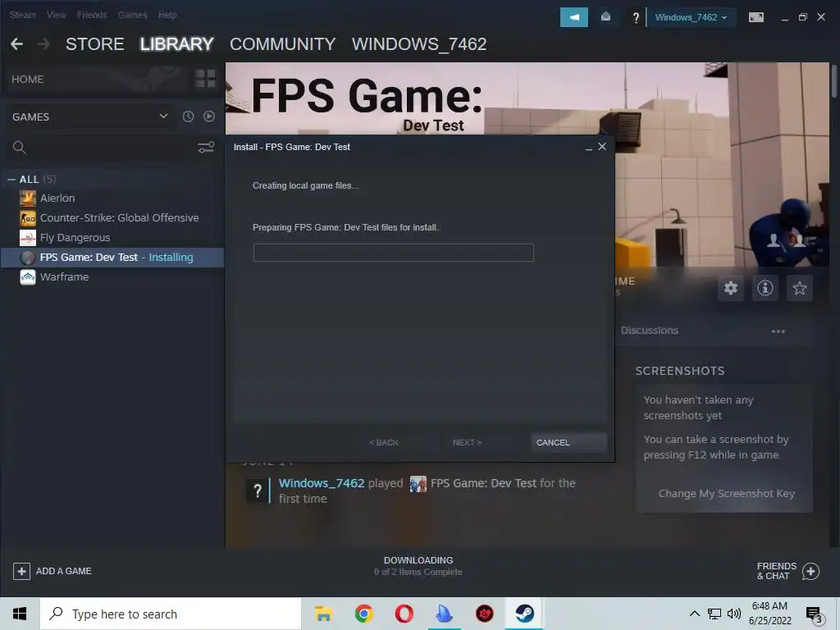Image resolution: width=840 pixels, height=630 pixels.
Task: Go to the STORE tab
Action: pos(95,44)
